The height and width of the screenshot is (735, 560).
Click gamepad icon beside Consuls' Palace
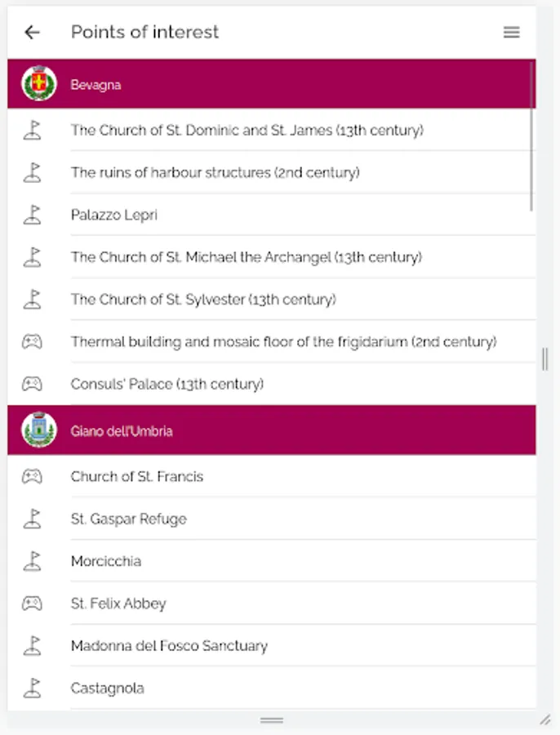[32, 384]
